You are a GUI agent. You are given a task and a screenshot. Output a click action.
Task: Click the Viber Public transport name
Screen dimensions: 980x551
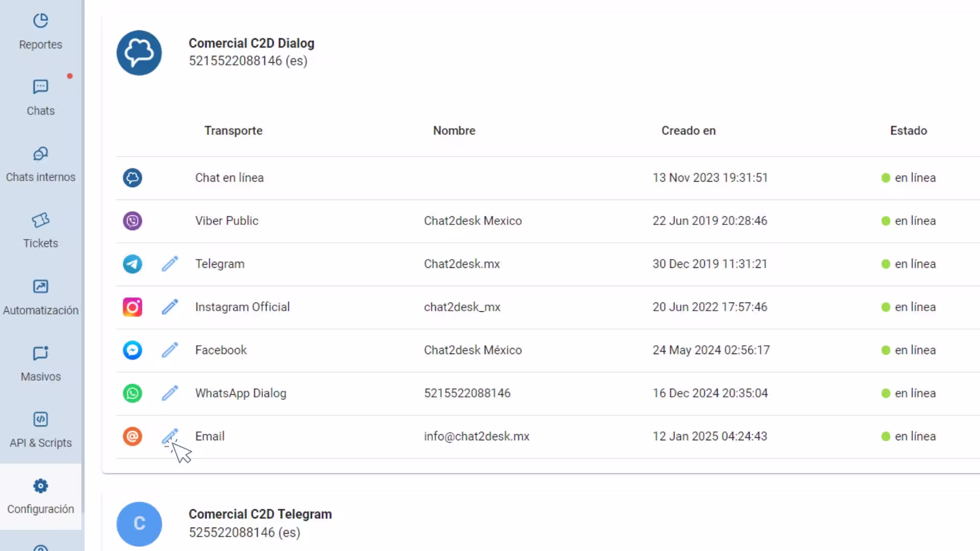[227, 221]
